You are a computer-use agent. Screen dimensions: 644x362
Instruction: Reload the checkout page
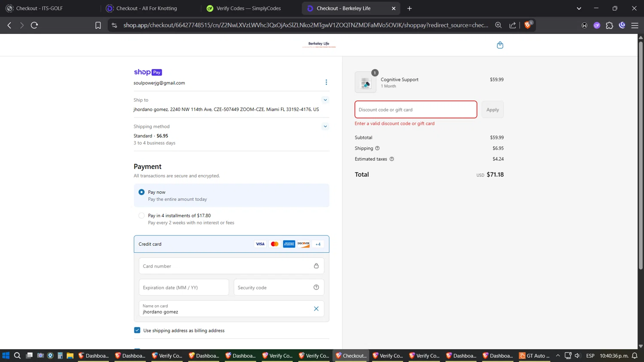pyautogui.click(x=34, y=25)
